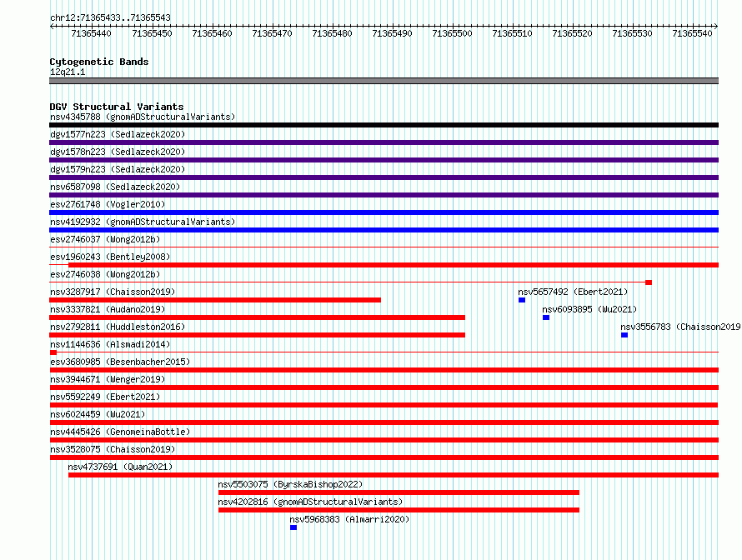Open the nsv3556783 (Chaisson2019) label
This screenshot has height=560, width=742.
pyautogui.click(x=680, y=327)
